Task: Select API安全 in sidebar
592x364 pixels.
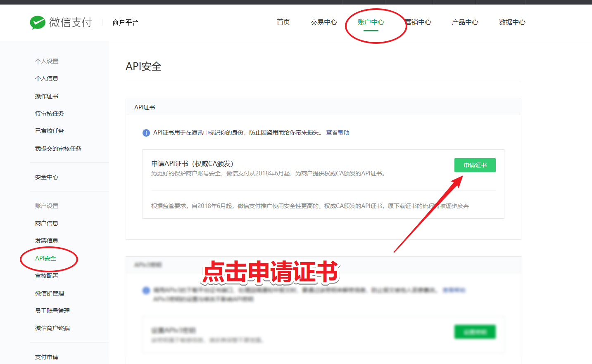Action: [x=45, y=258]
